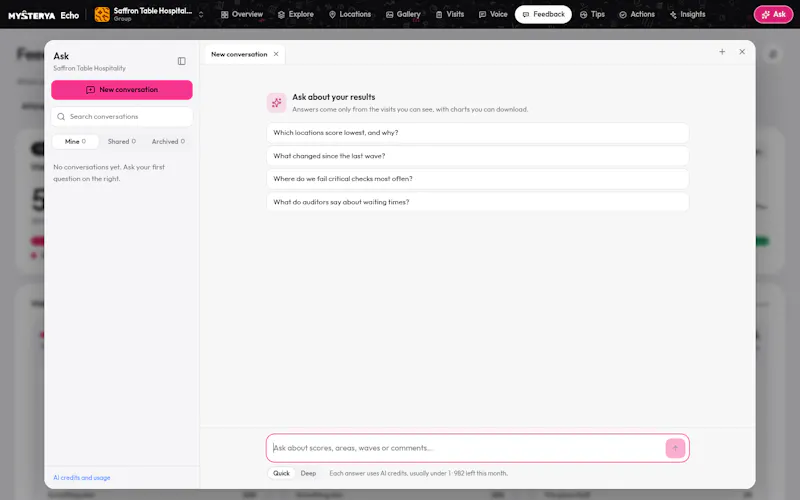Click the Overview grid icon
The image size is (800, 500).
224,15
